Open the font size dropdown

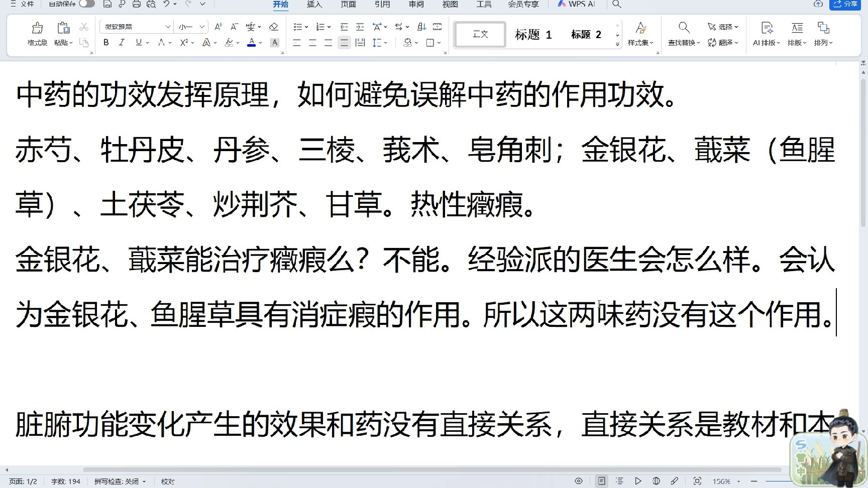pyautogui.click(x=201, y=26)
